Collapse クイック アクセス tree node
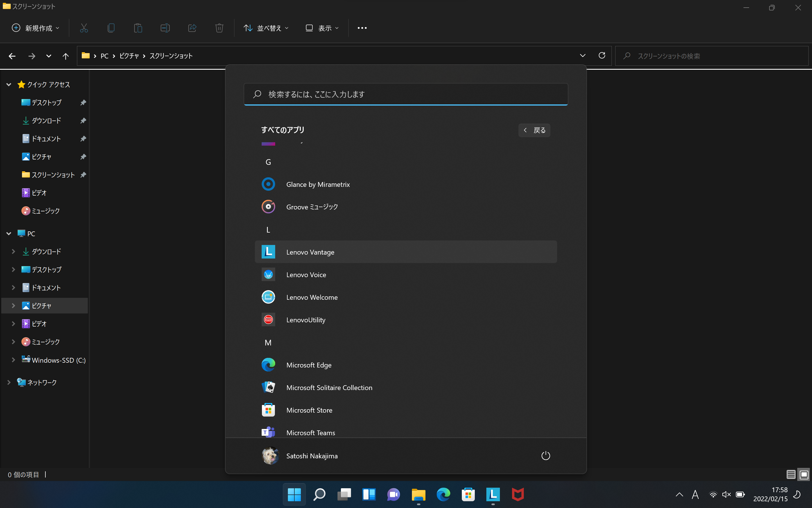 coord(9,84)
